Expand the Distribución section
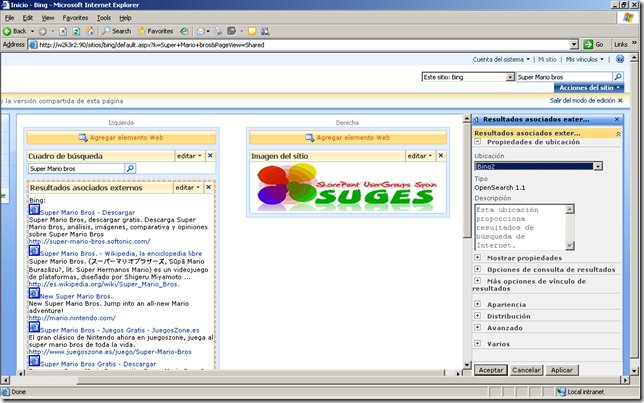 click(x=478, y=315)
